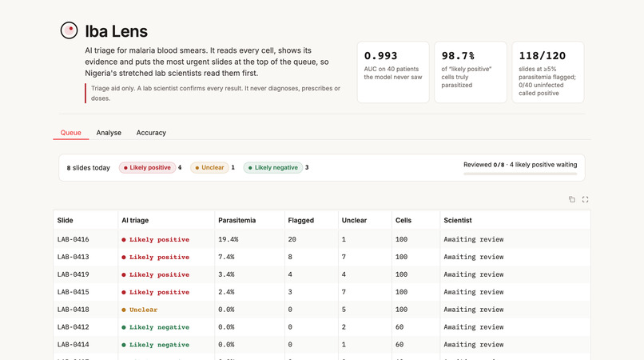Click the Likely positive filter pill
Image resolution: width=644 pixels, height=360 pixels.
pyautogui.click(x=148, y=167)
